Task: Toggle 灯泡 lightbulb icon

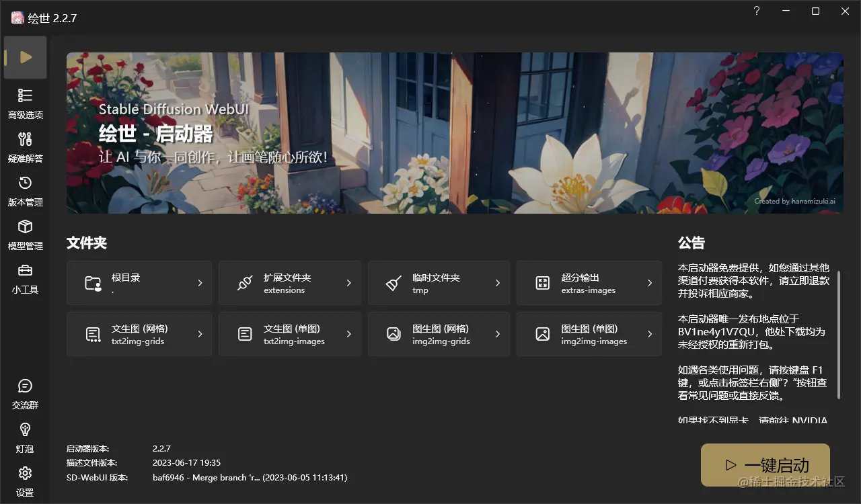Action: coord(25,429)
